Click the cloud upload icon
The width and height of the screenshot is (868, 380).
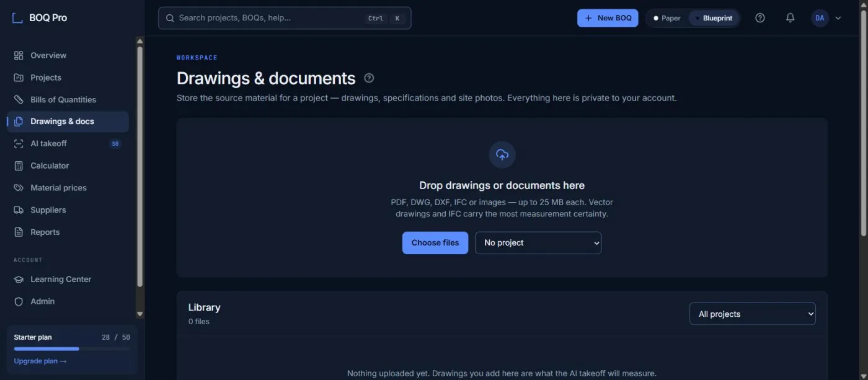502,155
